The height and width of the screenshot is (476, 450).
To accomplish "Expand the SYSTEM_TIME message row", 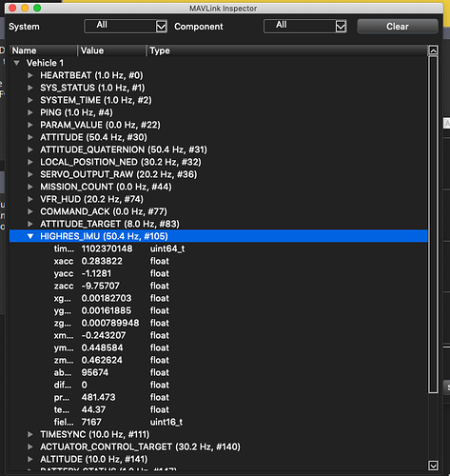I will coord(30,100).
